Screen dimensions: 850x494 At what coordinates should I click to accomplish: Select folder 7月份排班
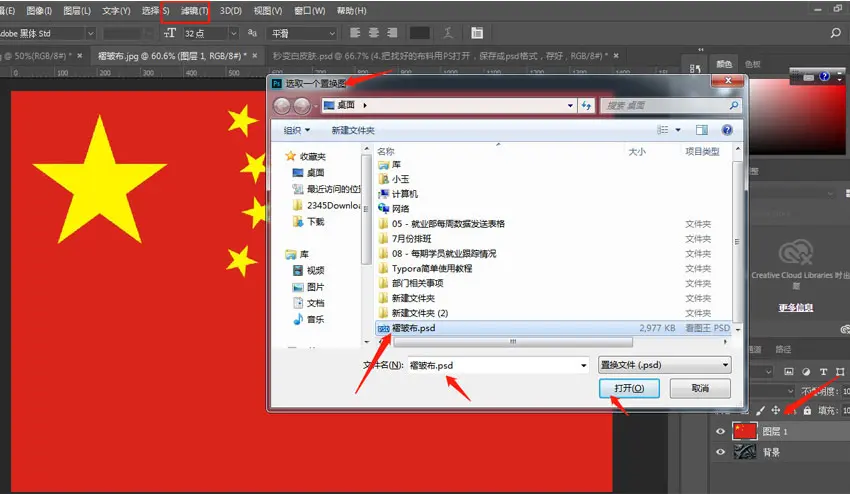pyautogui.click(x=411, y=239)
